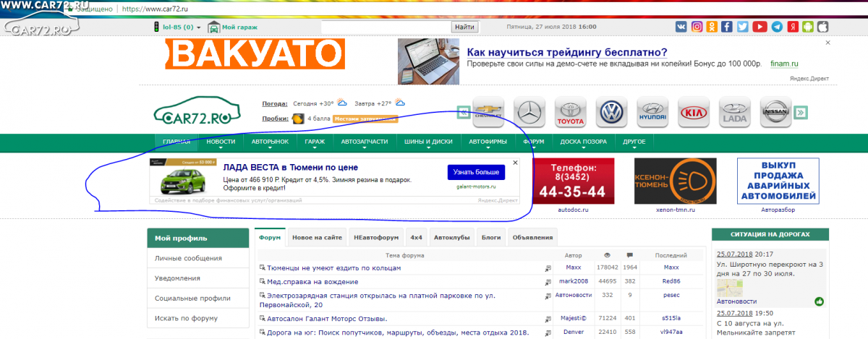Image resolution: width=868 pixels, height=339 pixels.
Task: Open the Apple app icon
Action: pyautogui.click(x=822, y=27)
